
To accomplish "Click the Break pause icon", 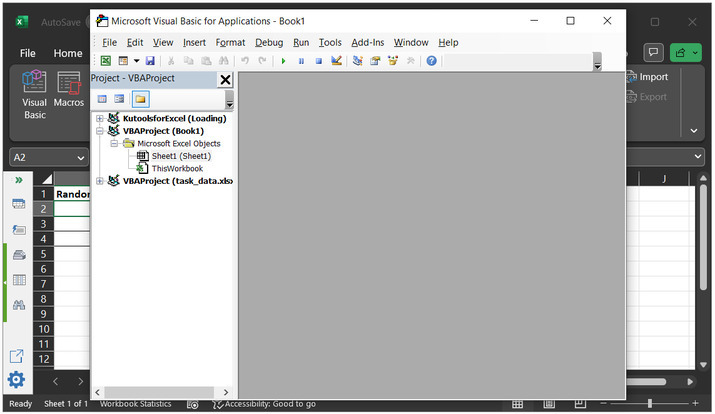I will point(301,61).
